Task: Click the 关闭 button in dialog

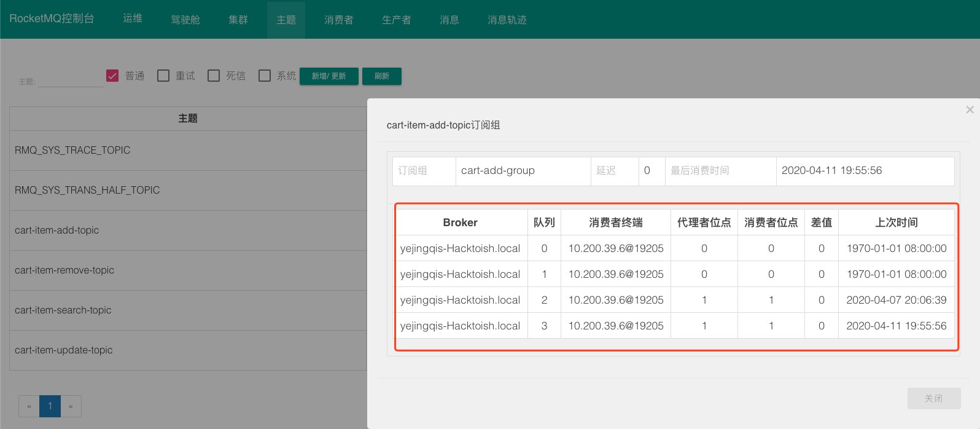Action: click(934, 398)
